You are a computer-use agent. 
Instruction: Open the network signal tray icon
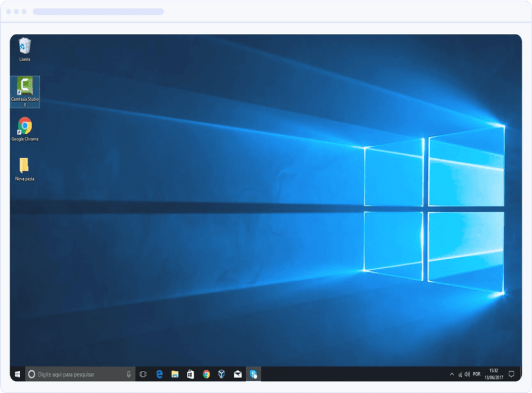click(459, 374)
